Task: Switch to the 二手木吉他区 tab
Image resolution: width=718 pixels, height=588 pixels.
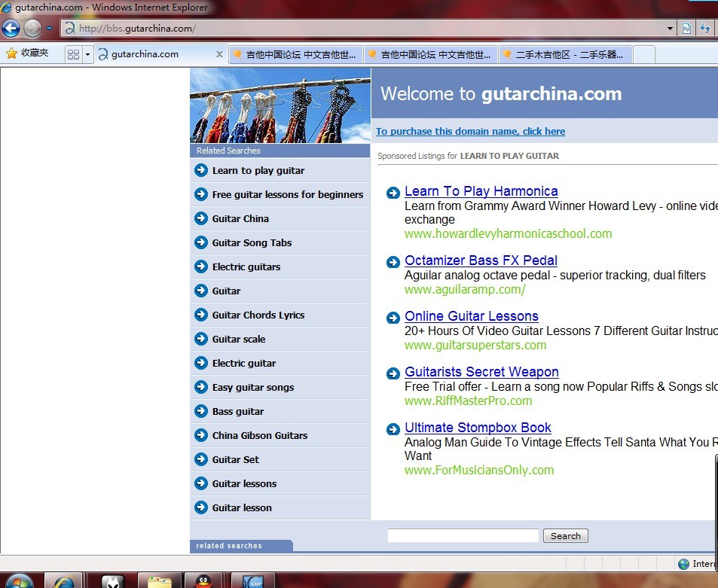Action: [x=565, y=54]
